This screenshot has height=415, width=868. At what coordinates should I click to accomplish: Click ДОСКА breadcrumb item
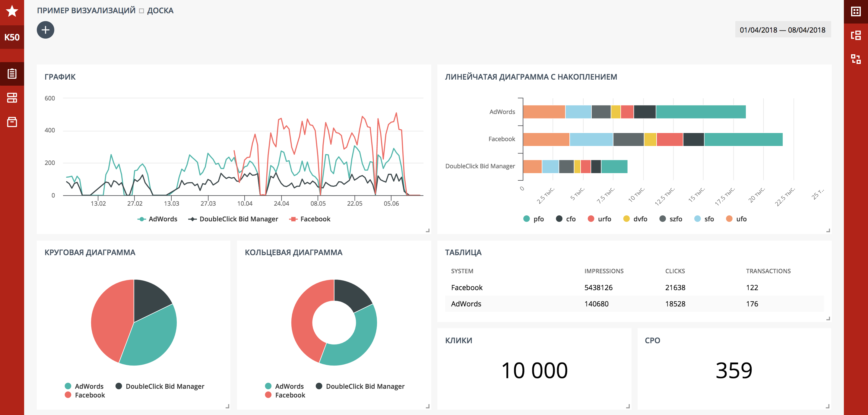pyautogui.click(x=160, y=11)
